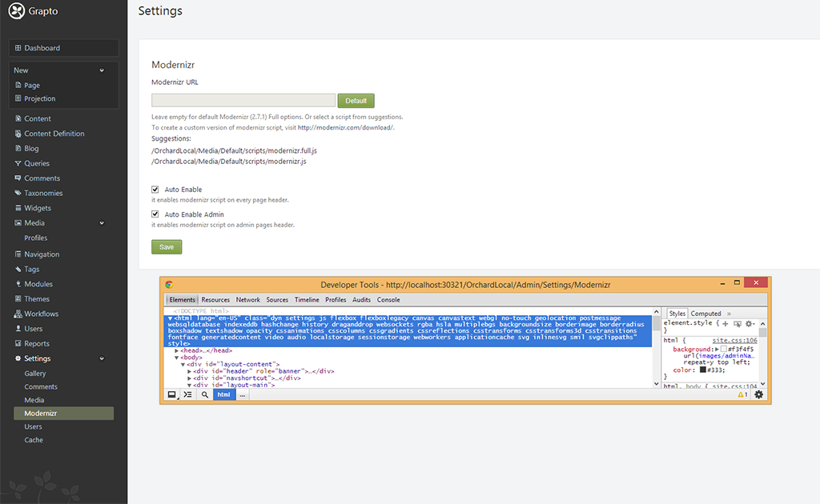
Task: Expand the head element in DevTools
Action: tap(177, 350)
